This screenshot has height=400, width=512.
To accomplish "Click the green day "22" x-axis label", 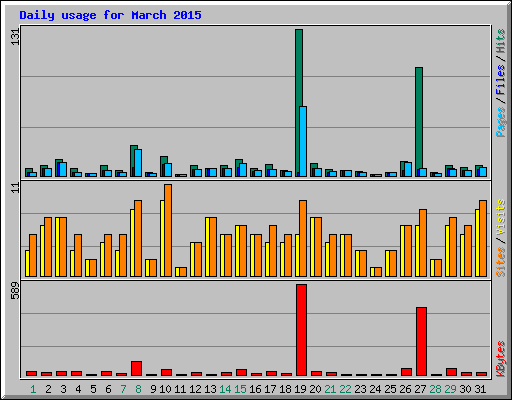I will point(345,389).
